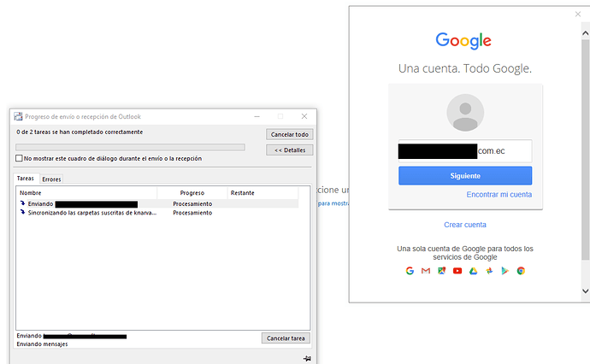Click the Nombre column header
This screenshot has width=590, height=364.
pos(86,193)
